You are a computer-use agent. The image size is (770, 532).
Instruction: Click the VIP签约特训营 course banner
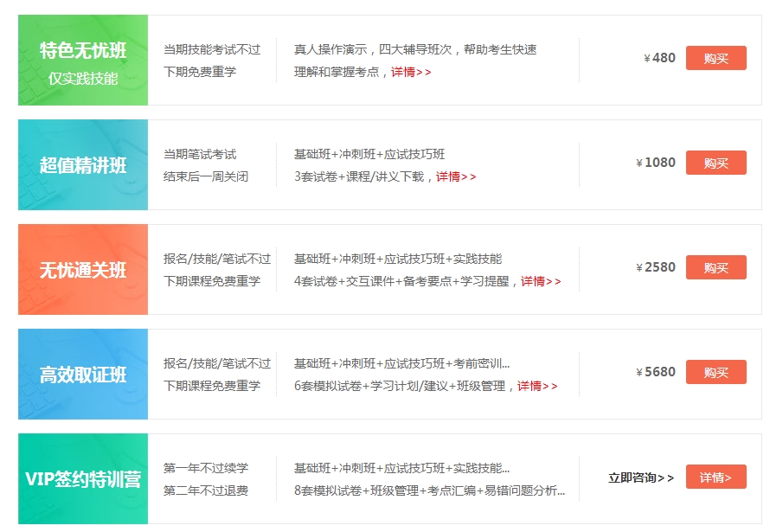[83, 478]
